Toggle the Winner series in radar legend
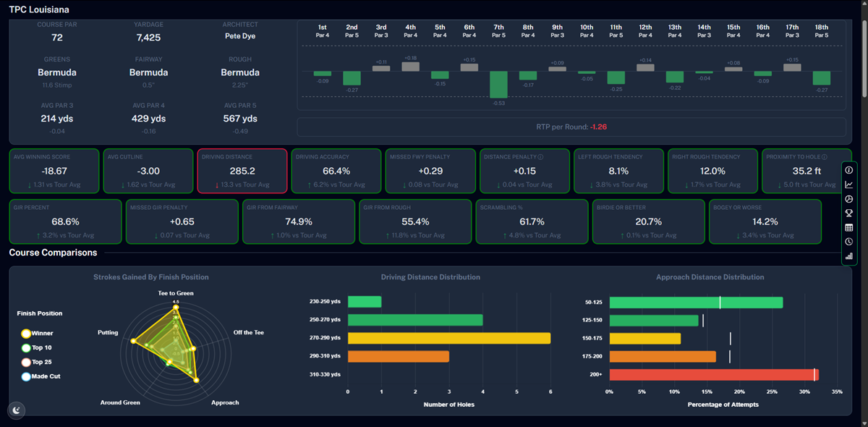 (x=26, y=334)
